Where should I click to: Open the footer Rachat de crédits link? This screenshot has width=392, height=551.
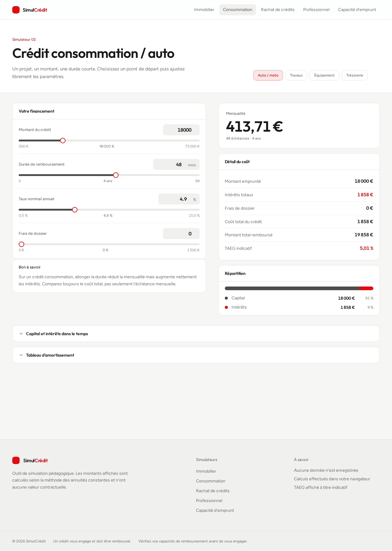point(213,491)
